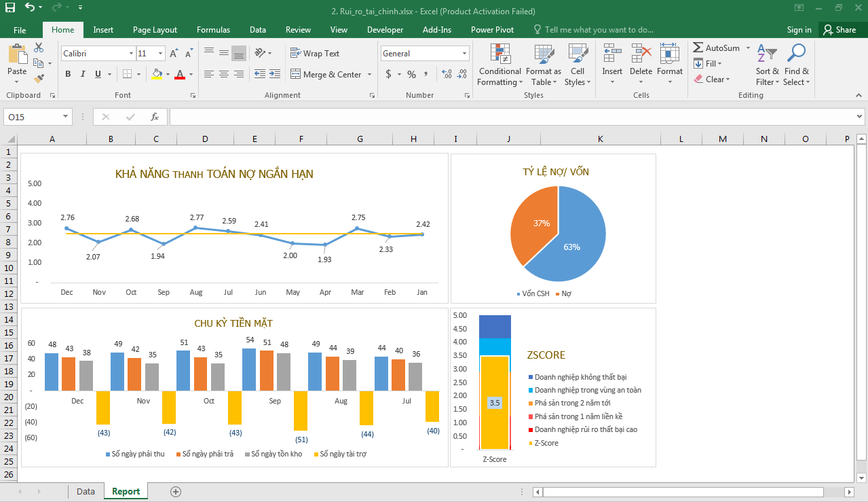Image resolution: width=868 pixels, height=502 pixels.
Task: Open the Cell Styles gallery
Action: 578,65
